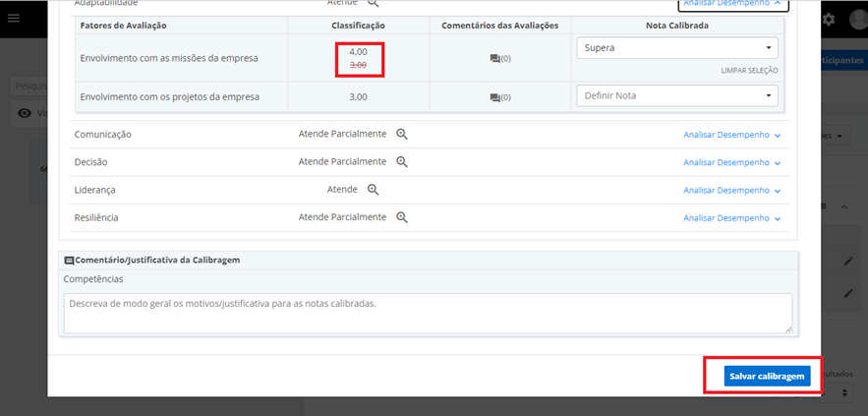The height and width of the screenshot is (416, 868).
Task: Click the magnifier icon next to Comunicação
Action: 402,134
